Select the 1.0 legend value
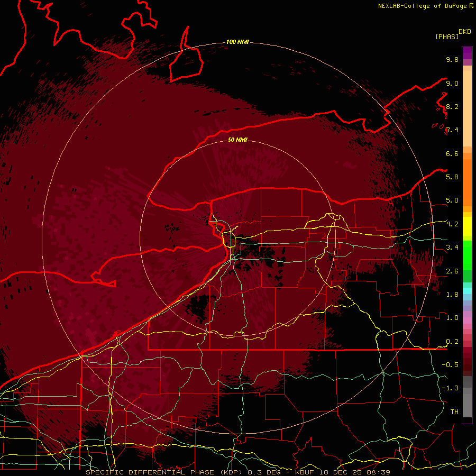This screenshot has height=476, width=476. coord(452,317)
